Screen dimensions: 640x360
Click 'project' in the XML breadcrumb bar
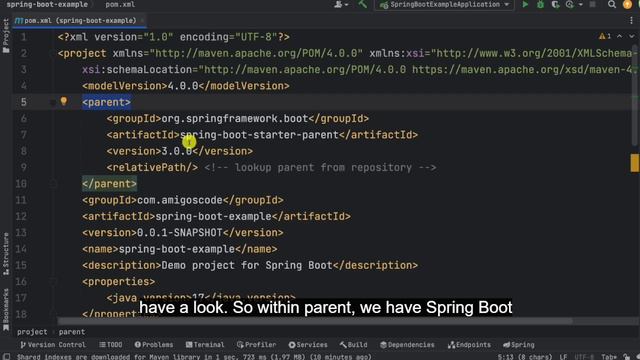(x=32, y=332)
